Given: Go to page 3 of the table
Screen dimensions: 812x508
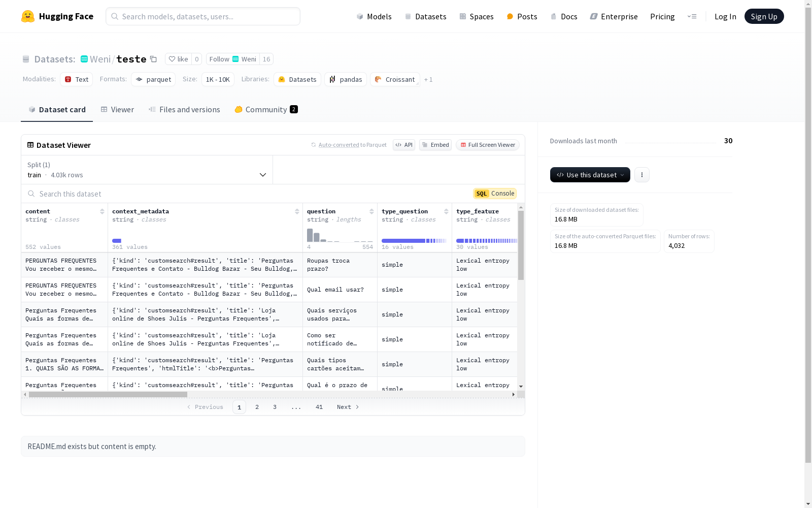Looking at the screenshot, I should pyautogui.click(x=275, y=407).
